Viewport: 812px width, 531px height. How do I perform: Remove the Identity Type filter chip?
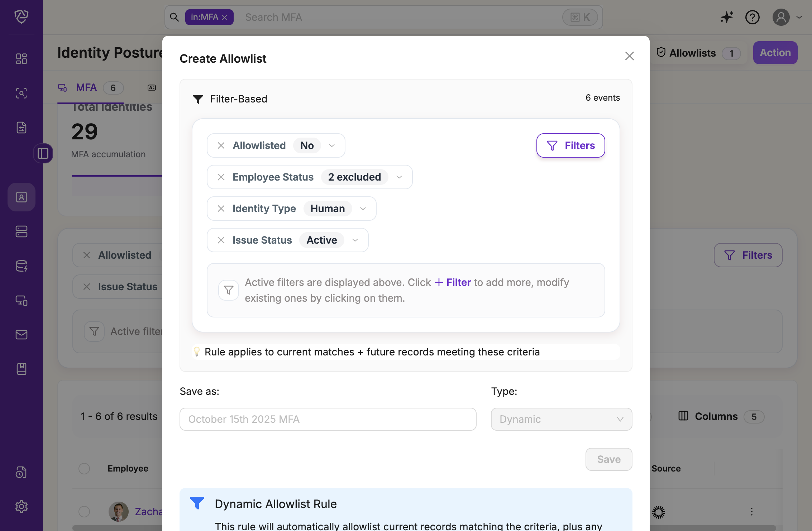[x=221, y=209]
